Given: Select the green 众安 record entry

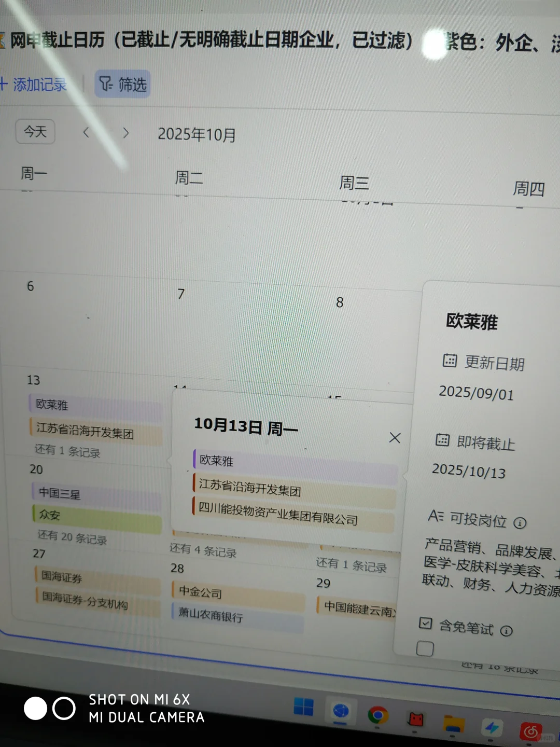Looking at the screenshot, I should pos(50,515).
